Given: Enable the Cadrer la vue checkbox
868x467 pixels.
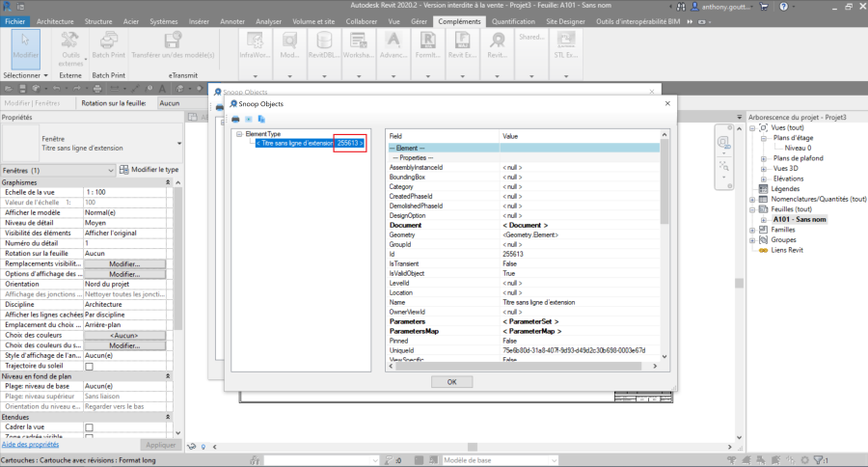Looking at the screenshot, I should [x=90, y=426].
